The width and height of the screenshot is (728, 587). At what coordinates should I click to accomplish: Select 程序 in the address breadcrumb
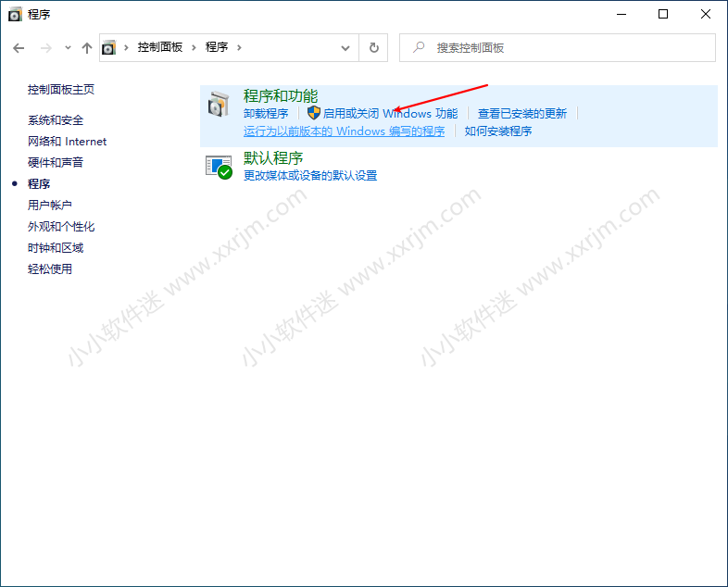coord(217,47)
